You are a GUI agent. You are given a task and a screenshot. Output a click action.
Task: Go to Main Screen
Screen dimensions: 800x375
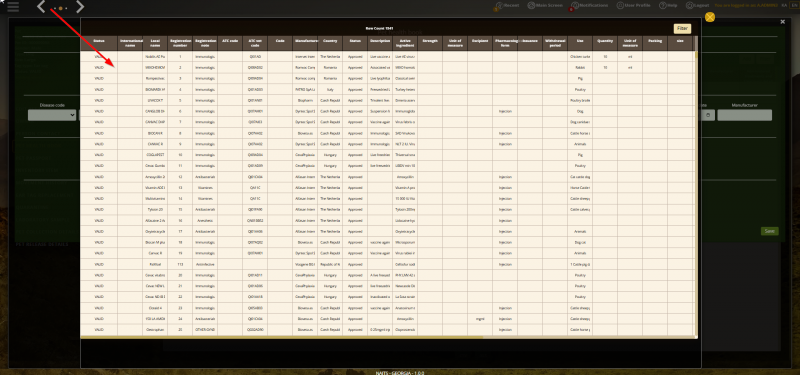point(545,6)
